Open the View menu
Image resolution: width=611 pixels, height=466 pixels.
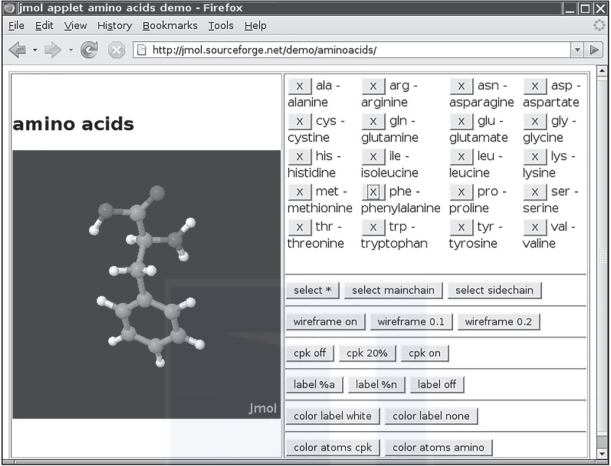pos(75,26)
